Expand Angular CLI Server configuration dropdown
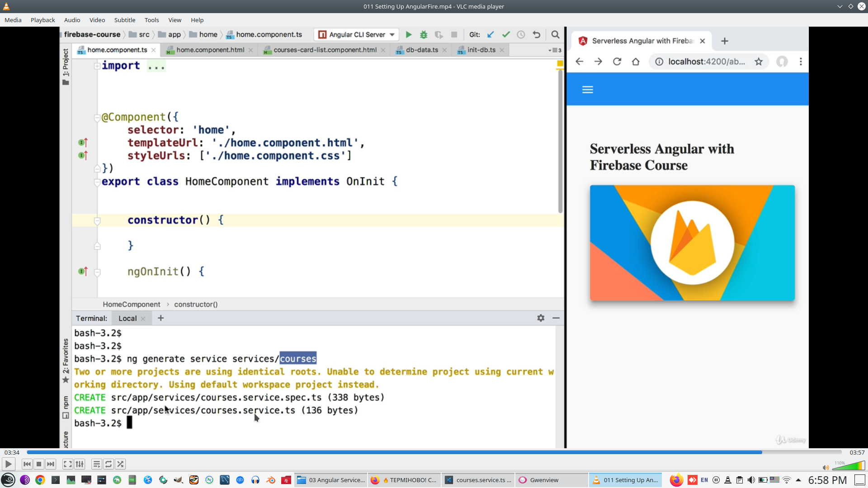The image size is (868, 488). [392, 35]
